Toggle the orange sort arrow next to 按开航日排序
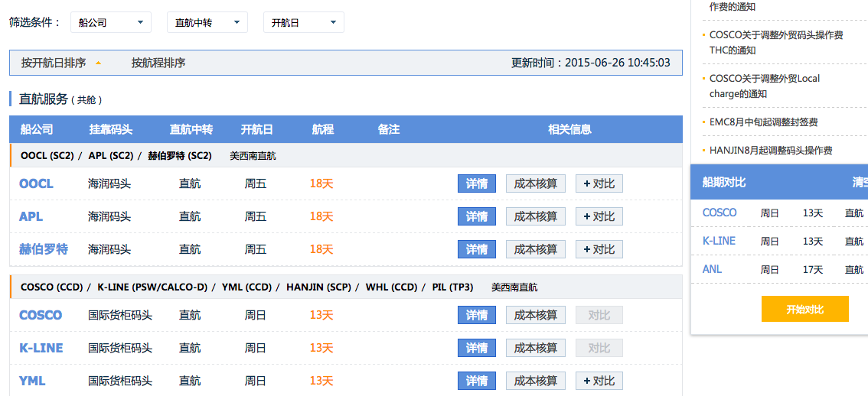The height and width of the screenshot is (396, 868). (98, 63)
